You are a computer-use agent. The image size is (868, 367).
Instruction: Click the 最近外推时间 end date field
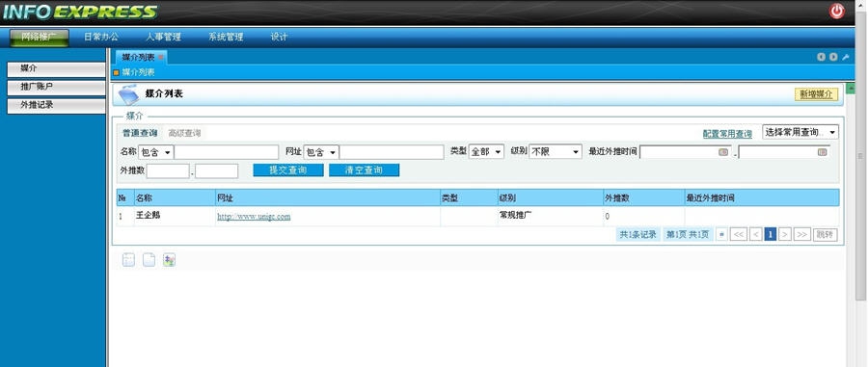pyautogui.click(x=784, y=152)
